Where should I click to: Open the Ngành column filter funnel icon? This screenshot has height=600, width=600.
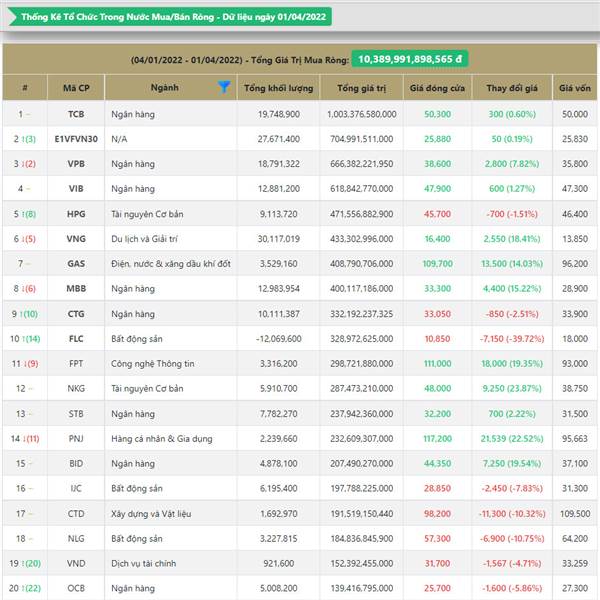click(224, 87)
